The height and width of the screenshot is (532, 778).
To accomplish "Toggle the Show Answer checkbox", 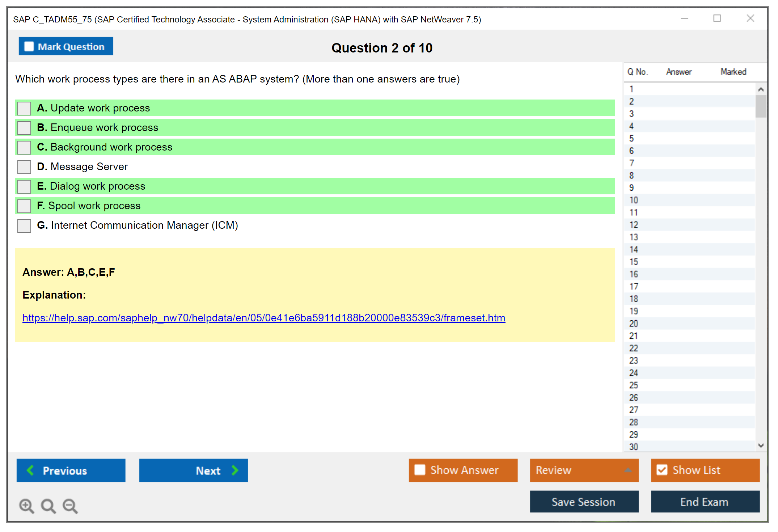I will pos(420,470).
